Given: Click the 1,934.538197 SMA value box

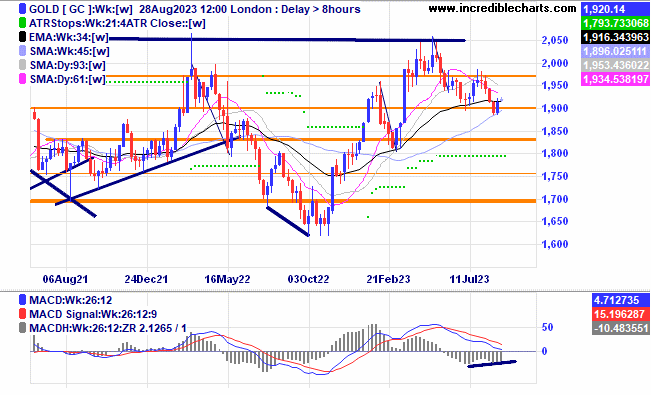Looking at the screenshot, I should pos(616,79).
